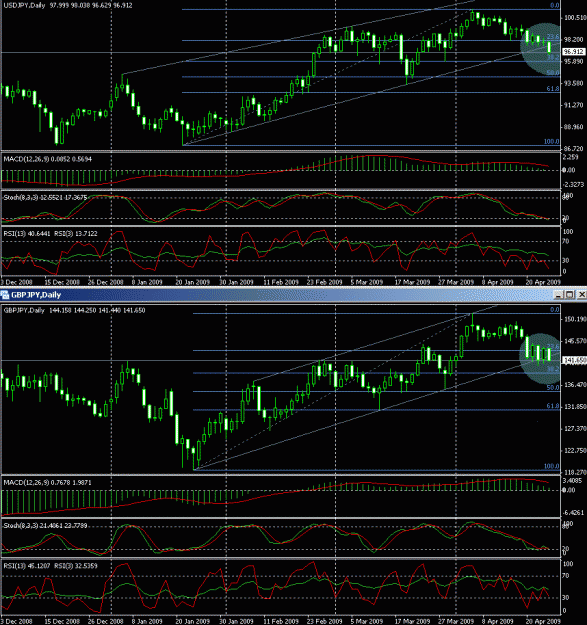Click the 61.8 Fibonacci label on USDJPY chart

(552, 88)
